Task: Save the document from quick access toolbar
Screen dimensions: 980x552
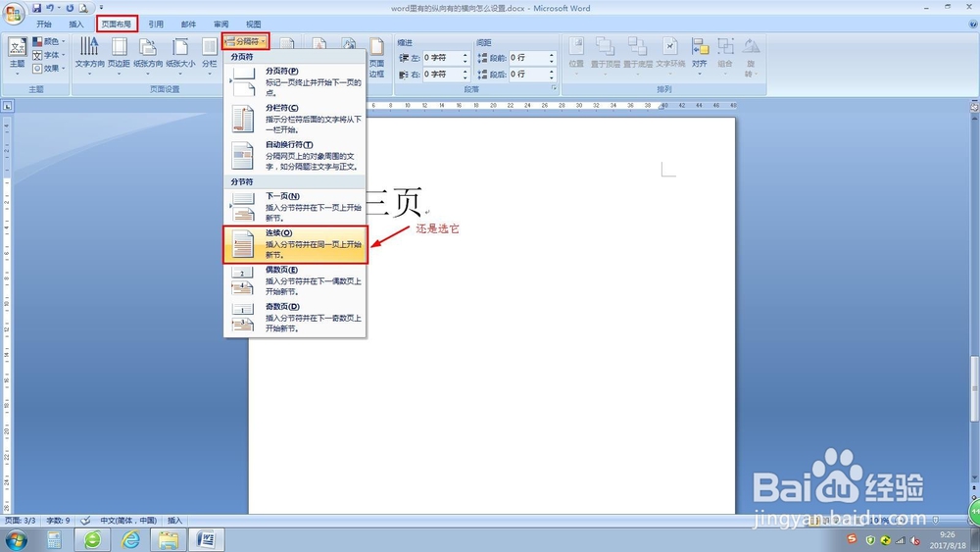Action: [x=36, y=8]
